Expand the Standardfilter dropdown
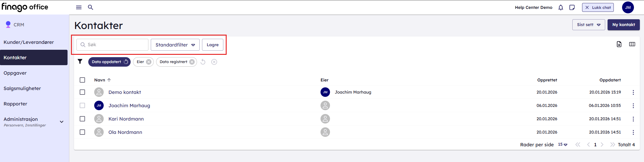Image resolution: width=644 pixels, height=162 pixels. click(x=175, y=45)
